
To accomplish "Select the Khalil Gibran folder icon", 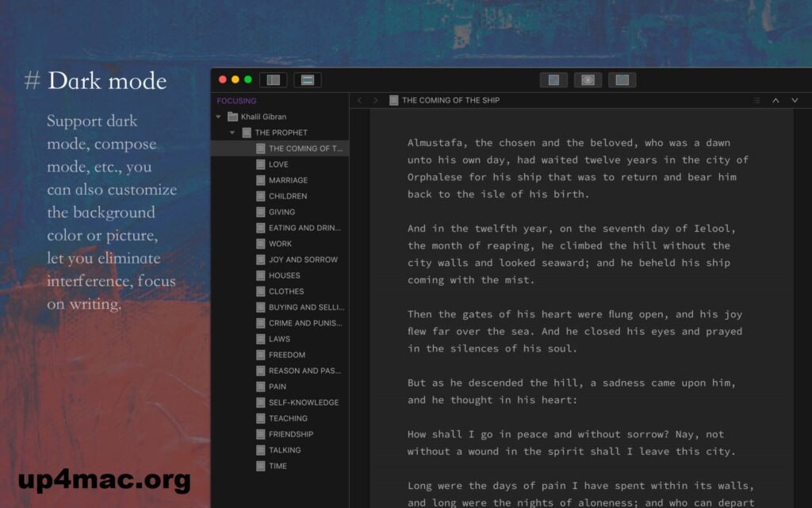I will (232, 117).
